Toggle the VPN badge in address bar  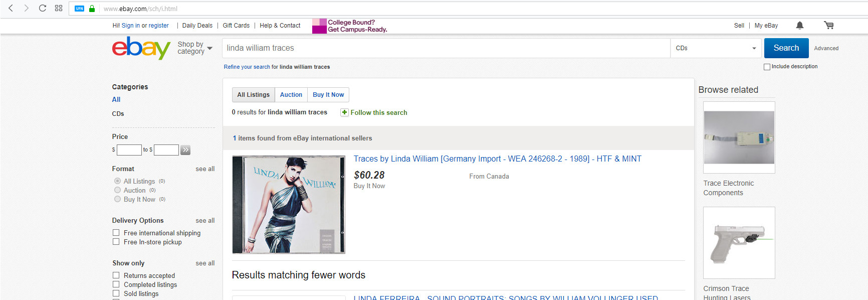point(79,9)
